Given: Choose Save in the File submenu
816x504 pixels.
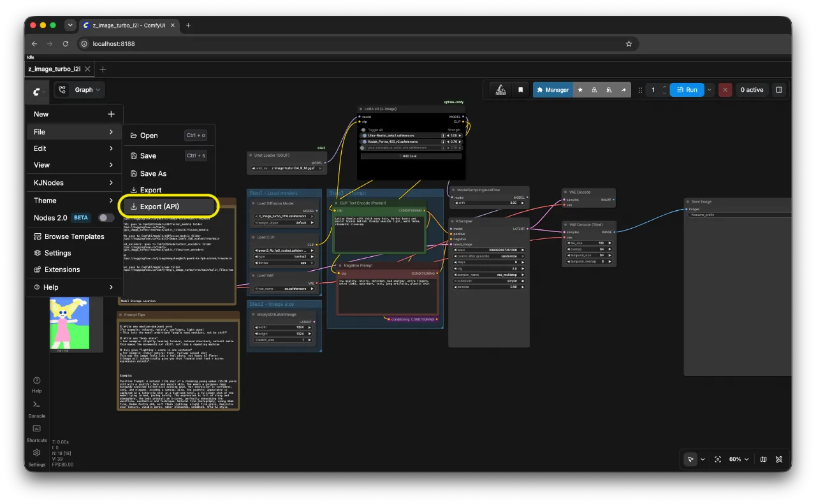Looking at the screenshot, I should pos(168,155).
